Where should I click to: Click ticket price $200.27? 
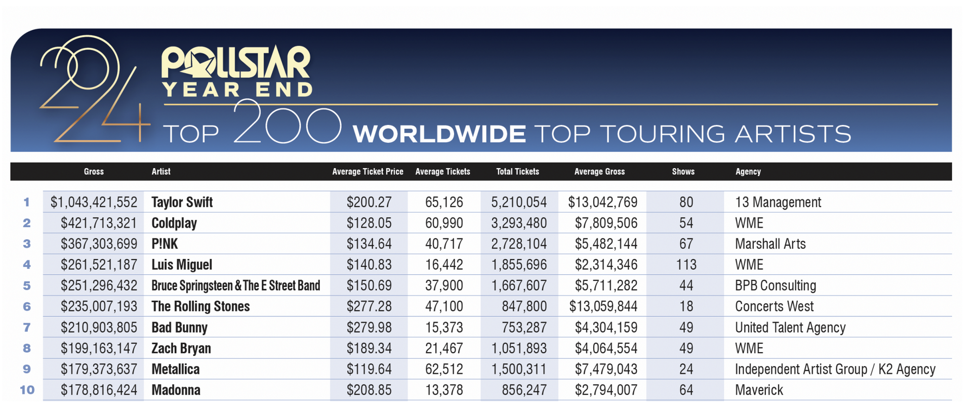(x=369, y=202)
